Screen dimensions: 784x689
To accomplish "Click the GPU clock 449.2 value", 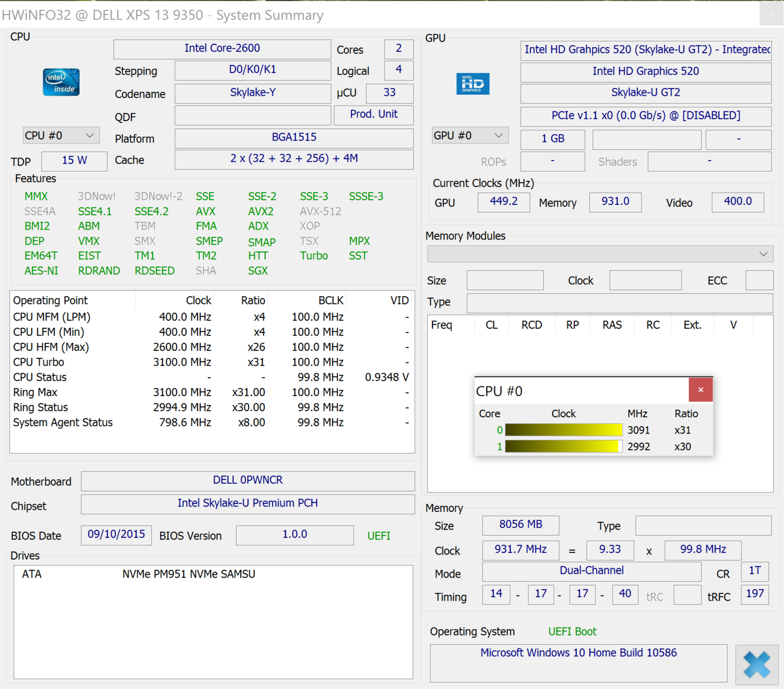I will [504, 202].
